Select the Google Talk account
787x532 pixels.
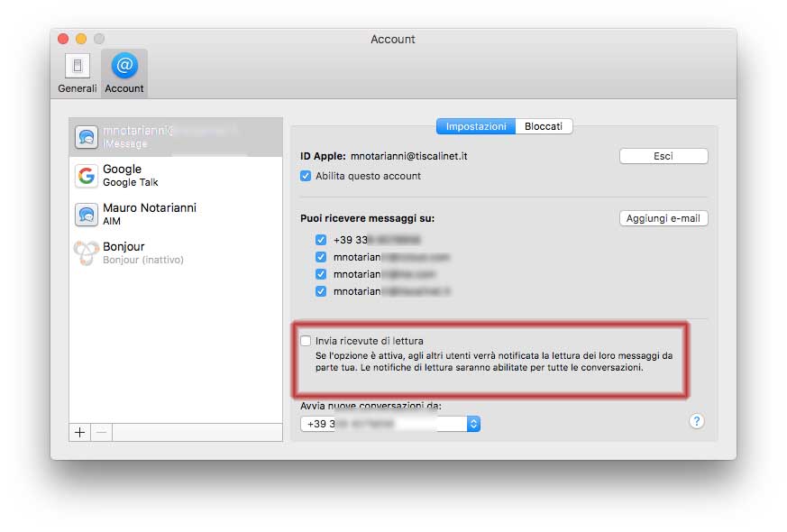point(176,176)
